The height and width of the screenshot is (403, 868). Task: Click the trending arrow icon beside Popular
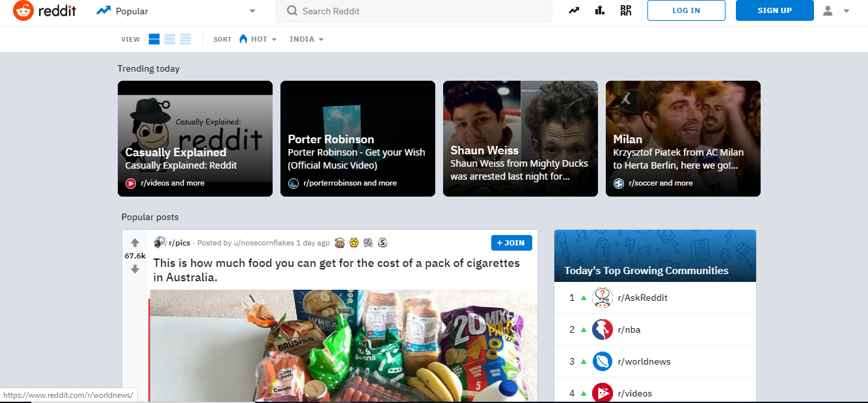click(x=103, y=10)
